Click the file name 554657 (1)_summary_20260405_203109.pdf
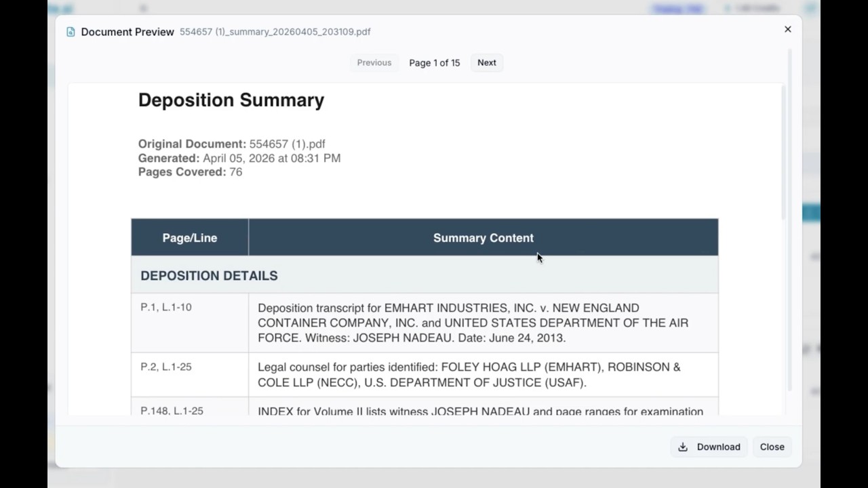 click(275, 32)
